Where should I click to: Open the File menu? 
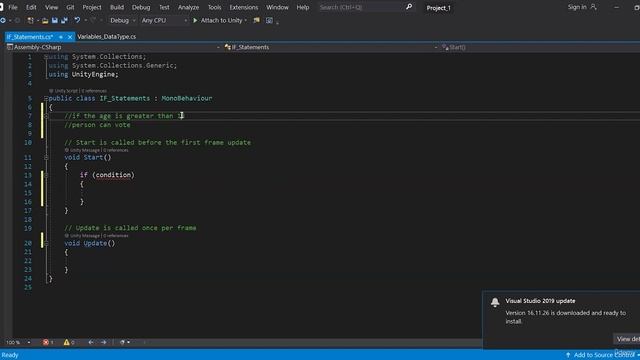(x=13, y=7)
